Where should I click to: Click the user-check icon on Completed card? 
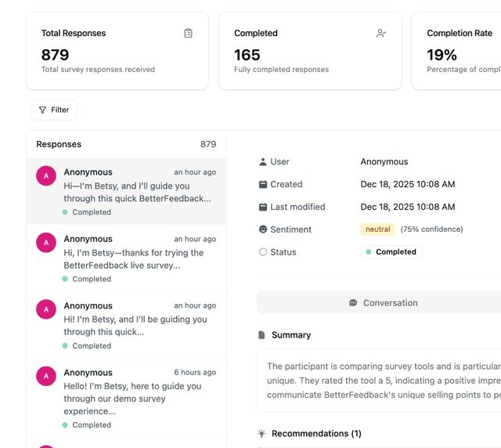coord(380,34)
